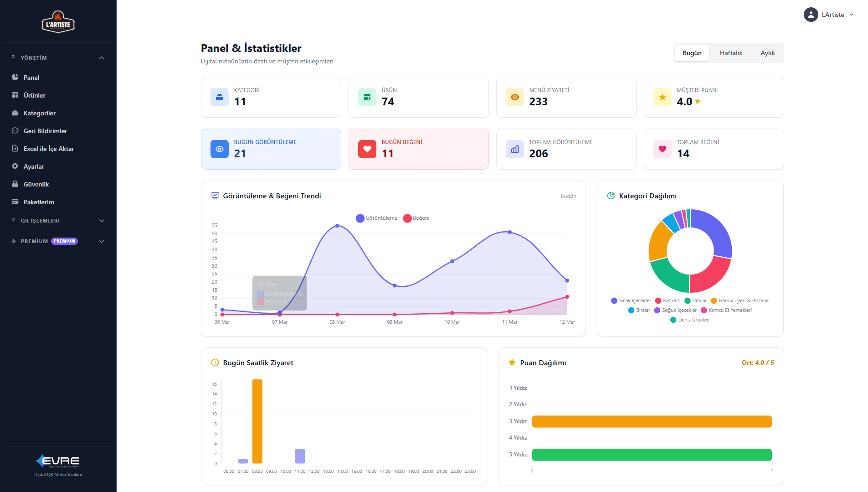The image size is (868, 492).
Task: Click the Excel ile İçe Aktar icon
Action: 15,149
